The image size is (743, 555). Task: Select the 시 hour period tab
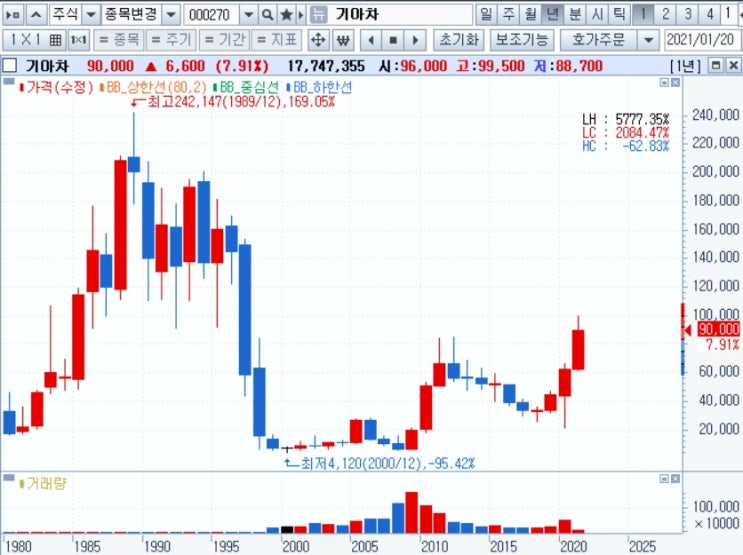597,14
